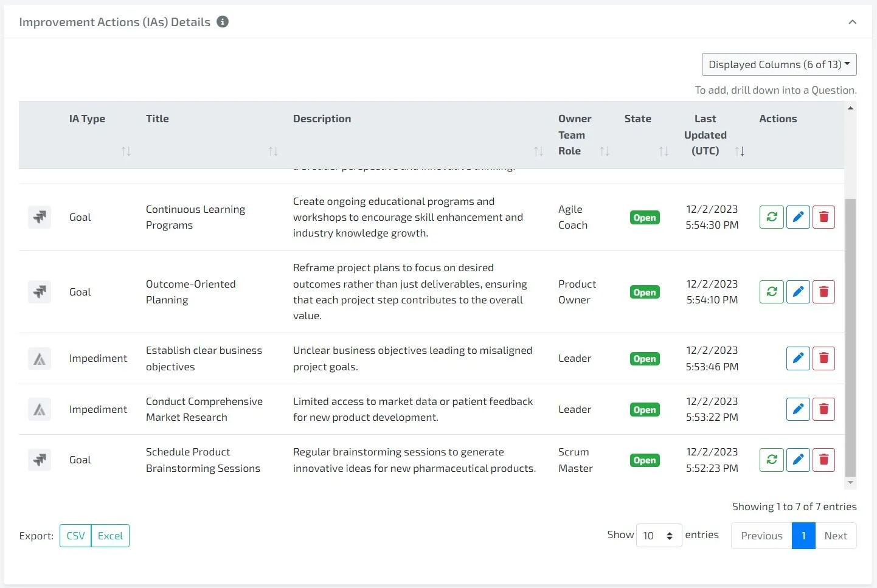
Task: Sort by Last Updated (UTC) column
Action: pyautogui.click(x=740, y=151)
